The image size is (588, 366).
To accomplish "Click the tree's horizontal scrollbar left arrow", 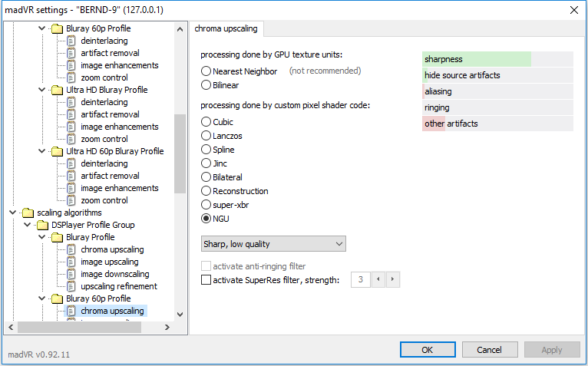I will click(x=12, y=328).
